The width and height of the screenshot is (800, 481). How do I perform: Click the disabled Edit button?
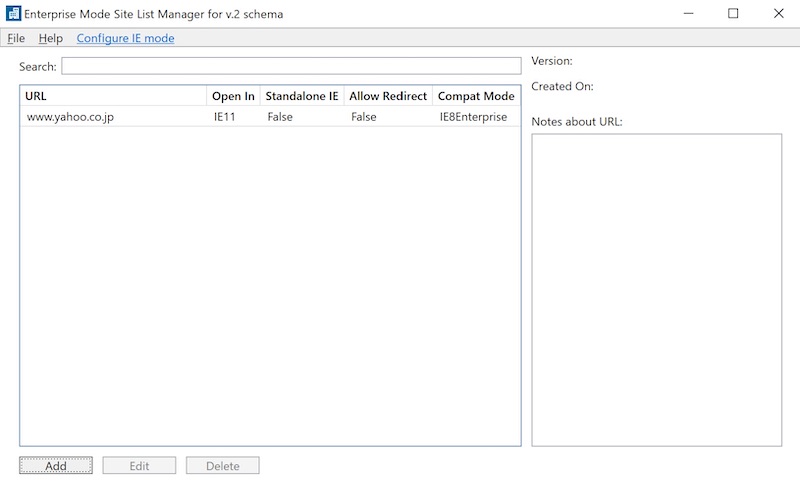tap(139, 466)
